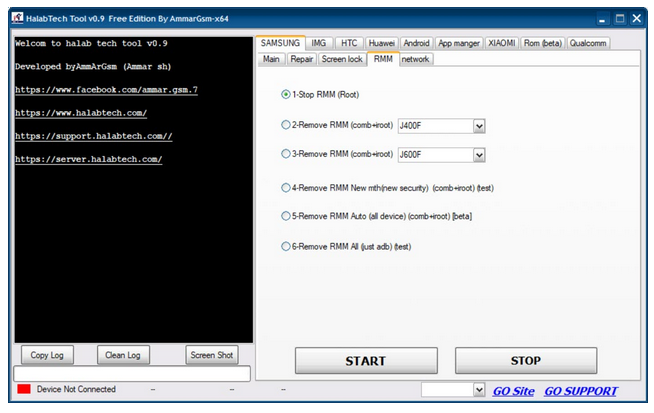654x413 pixels.
Task: Maximize the HalabTech Tool window
Action: [x=620, y=18]
